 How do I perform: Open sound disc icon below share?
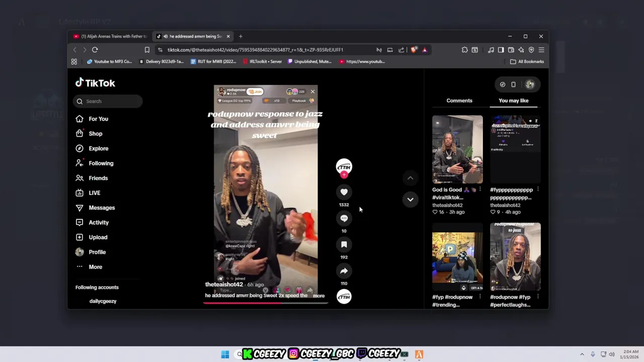pyautogui.click(x=344, y=297)
